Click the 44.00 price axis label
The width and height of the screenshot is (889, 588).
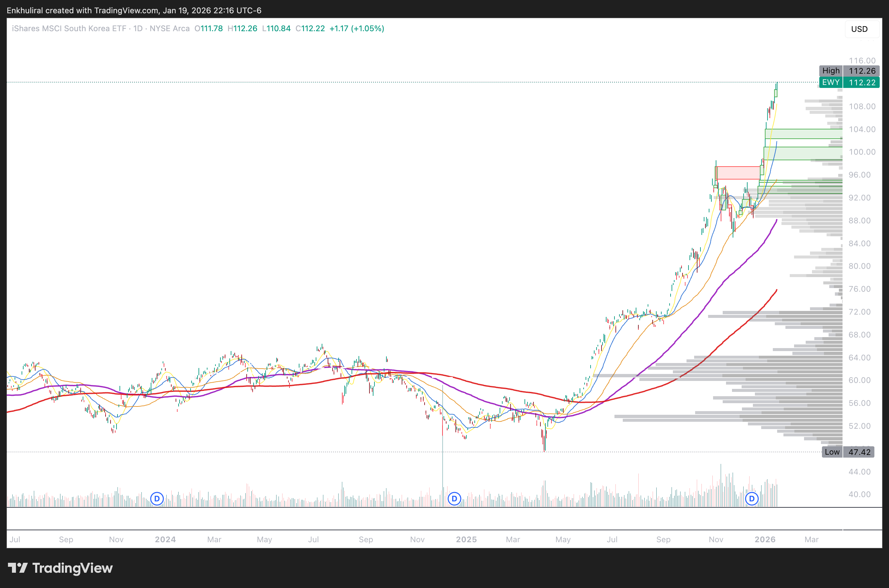[860, 472]
